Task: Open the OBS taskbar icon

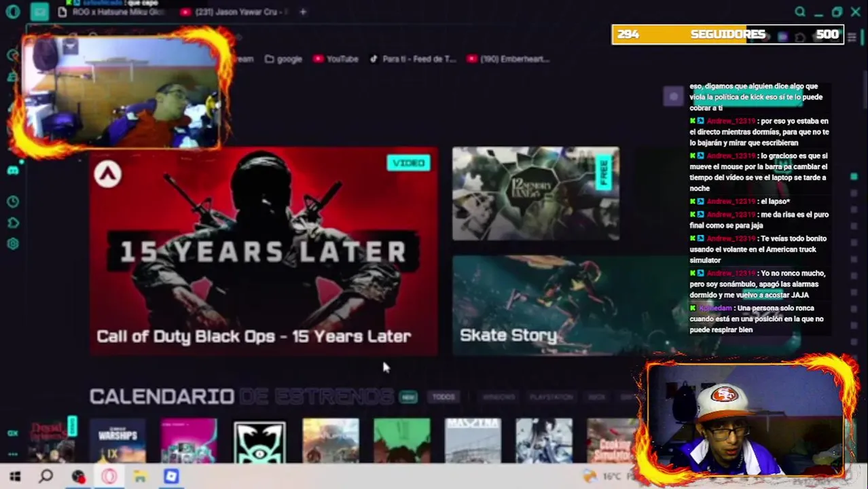Action: coord(79,477)
